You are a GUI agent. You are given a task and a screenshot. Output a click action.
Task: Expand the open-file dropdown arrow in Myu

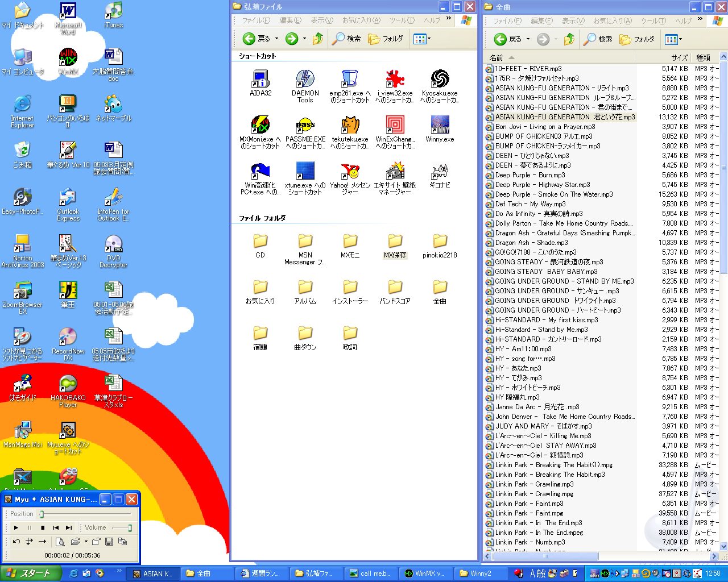point(86,542)
